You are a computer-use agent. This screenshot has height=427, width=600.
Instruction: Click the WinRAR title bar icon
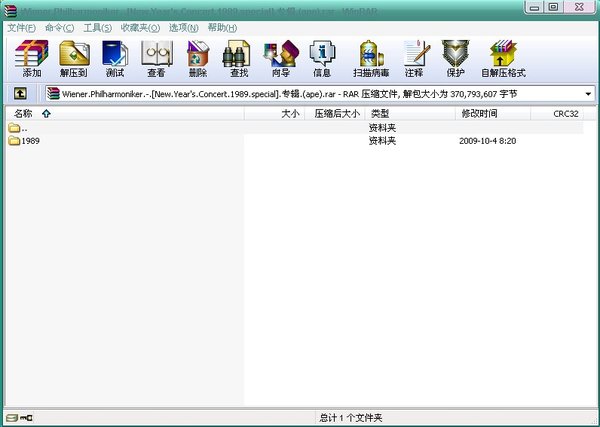click(10, 11)
